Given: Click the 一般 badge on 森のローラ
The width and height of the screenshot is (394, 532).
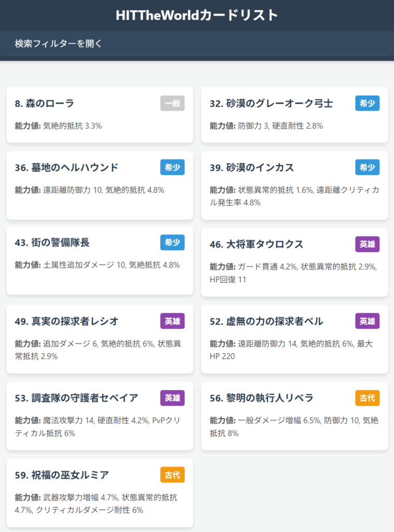Looking at the screenshot, I should point(172,103).
